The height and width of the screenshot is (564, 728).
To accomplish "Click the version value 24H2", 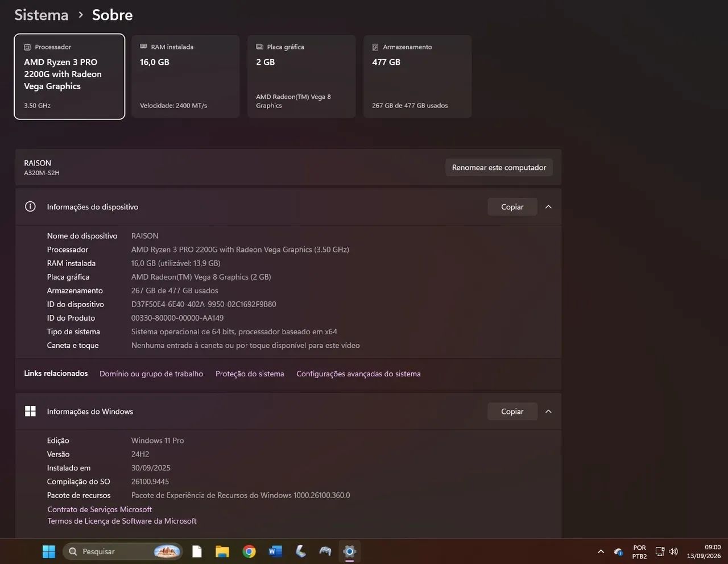I will coord(140,454).
